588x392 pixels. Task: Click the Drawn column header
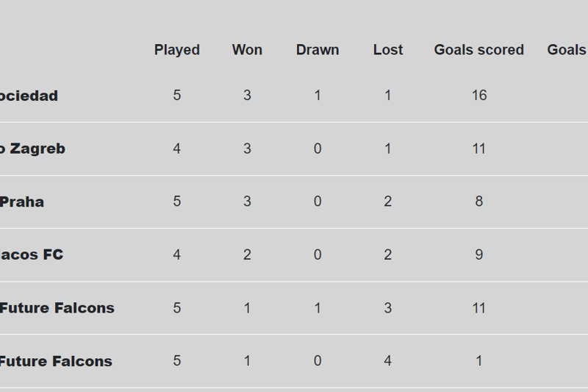[x=318, y=50]
